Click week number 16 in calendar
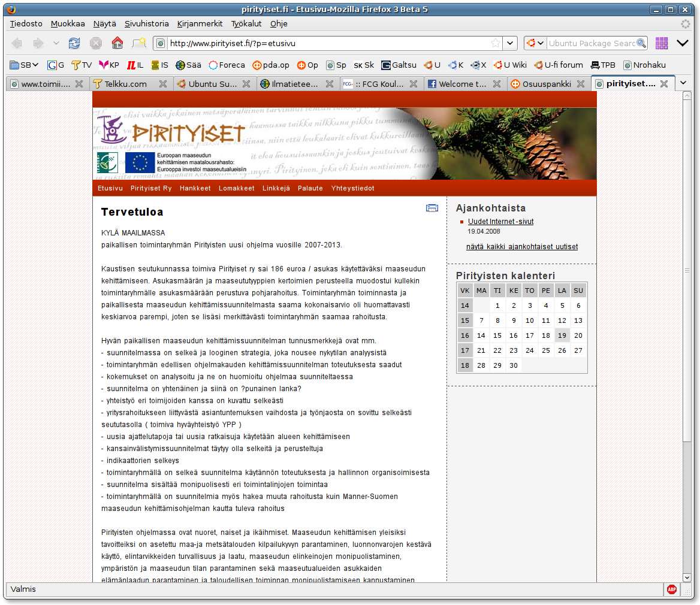Viewport: 700px width, 605px height. (x=464, y=335)
